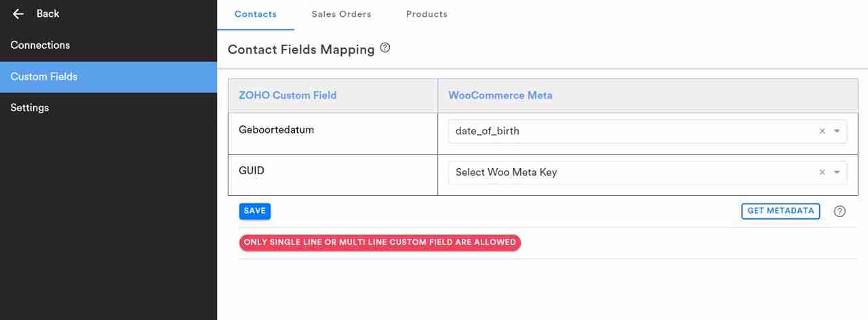The image size is (868, 320).
Task: Open the Geboortedatum meta key combo box
Action: pyautogui.click(x=631, y=131)
